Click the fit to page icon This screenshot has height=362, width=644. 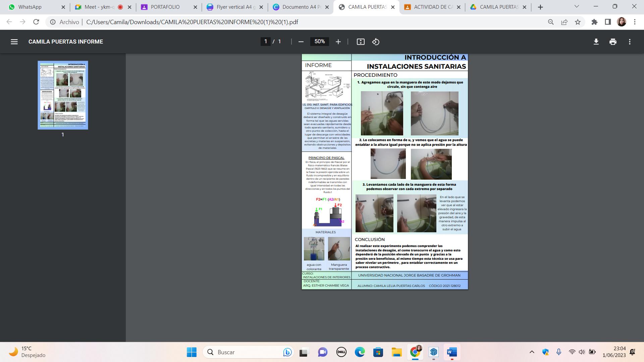(x=361, y=42)
